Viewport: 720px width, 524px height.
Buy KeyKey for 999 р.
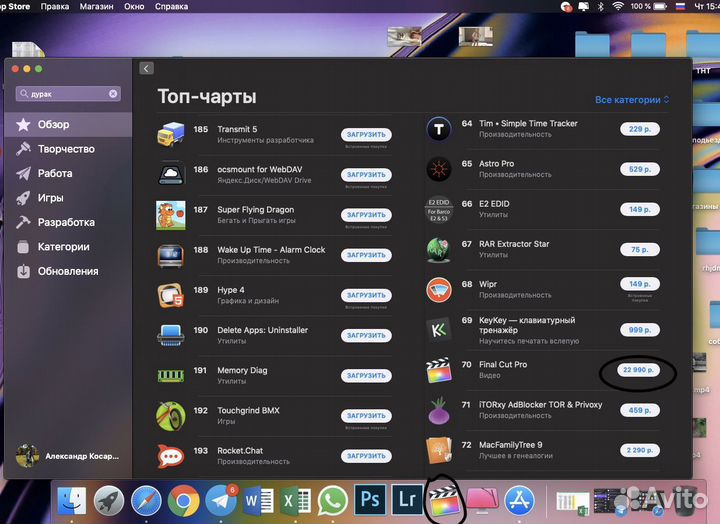click(640, 330)
